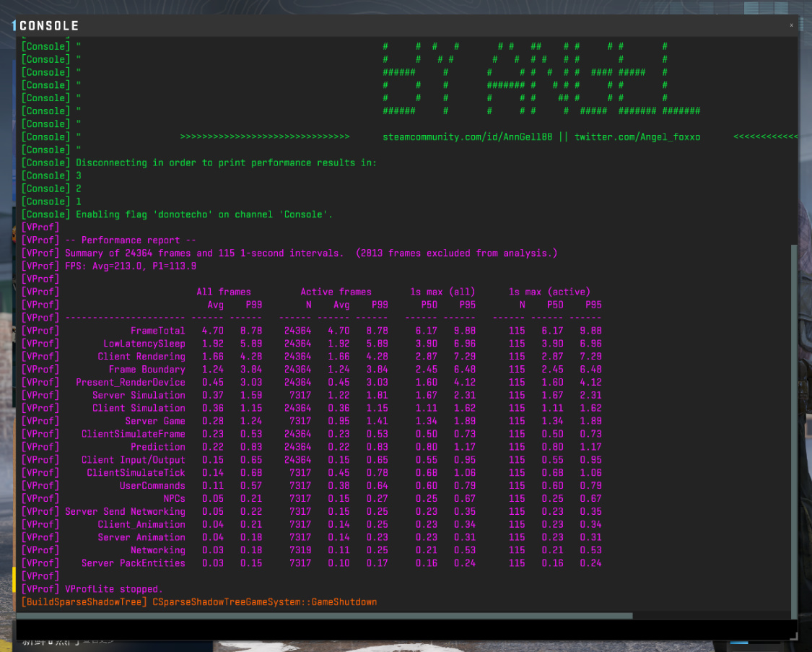
Task: Click the '(2013 frames excluded from analysis.)' text
Action: coord(456,253)
